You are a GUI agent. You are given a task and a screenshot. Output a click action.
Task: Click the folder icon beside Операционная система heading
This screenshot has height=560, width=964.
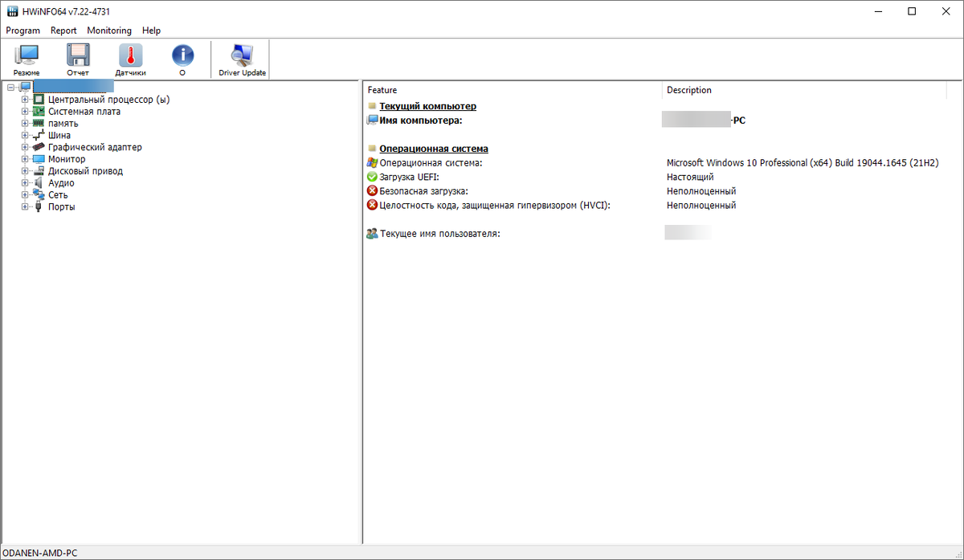click(x=372, y=149)
